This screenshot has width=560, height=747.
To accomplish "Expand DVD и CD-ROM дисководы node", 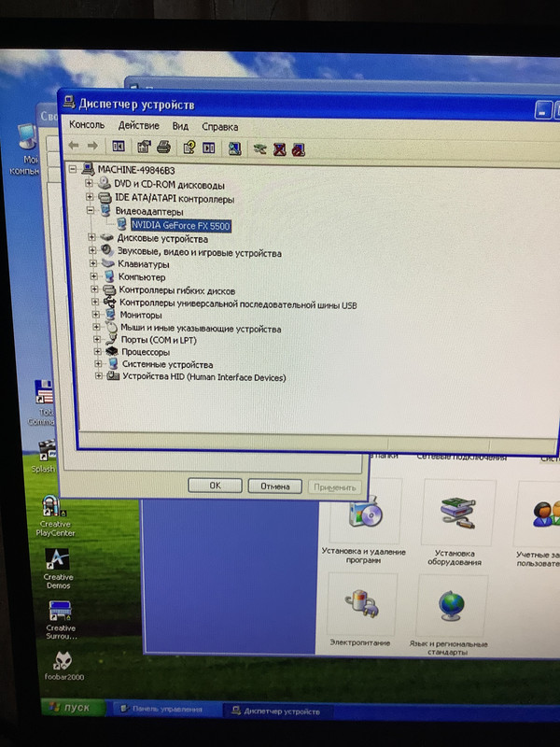I will (x=89, y=183).
